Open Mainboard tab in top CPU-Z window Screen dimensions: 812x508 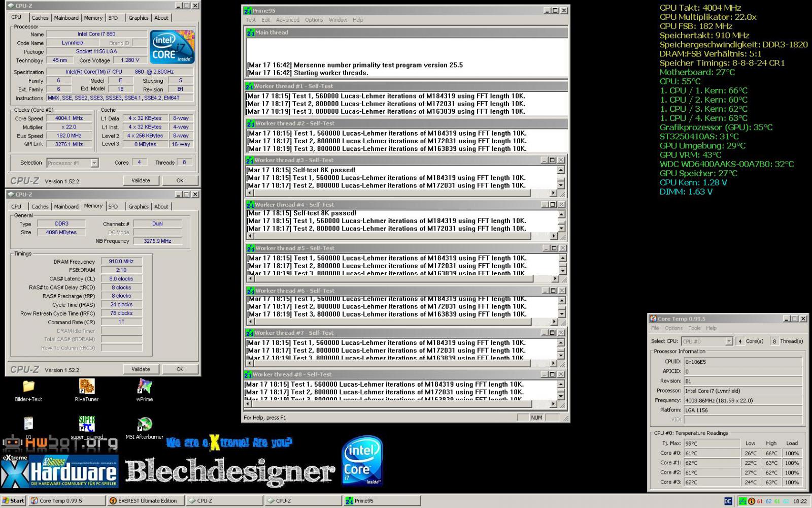66,18
